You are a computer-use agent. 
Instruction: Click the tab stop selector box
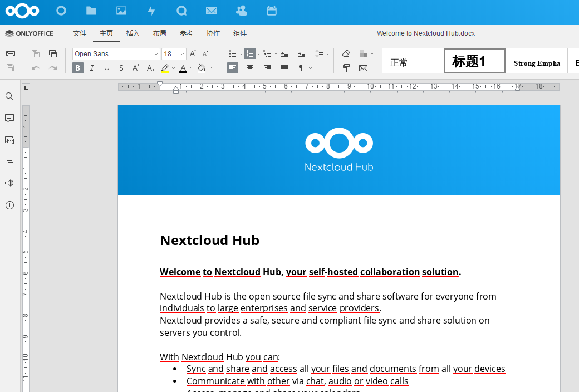[x=26, y=87]
